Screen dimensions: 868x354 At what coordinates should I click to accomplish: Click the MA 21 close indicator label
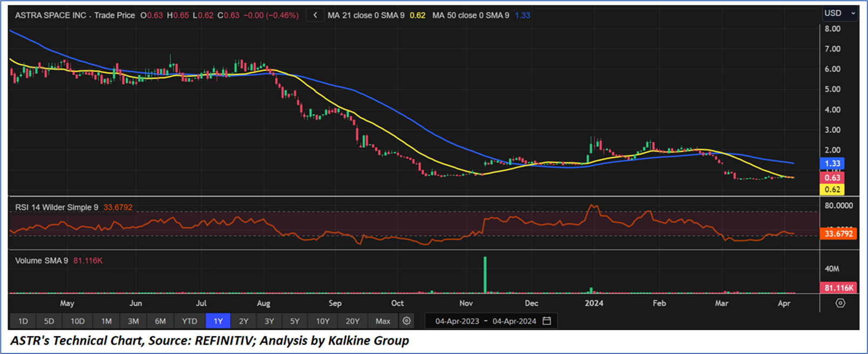point(365,15)
